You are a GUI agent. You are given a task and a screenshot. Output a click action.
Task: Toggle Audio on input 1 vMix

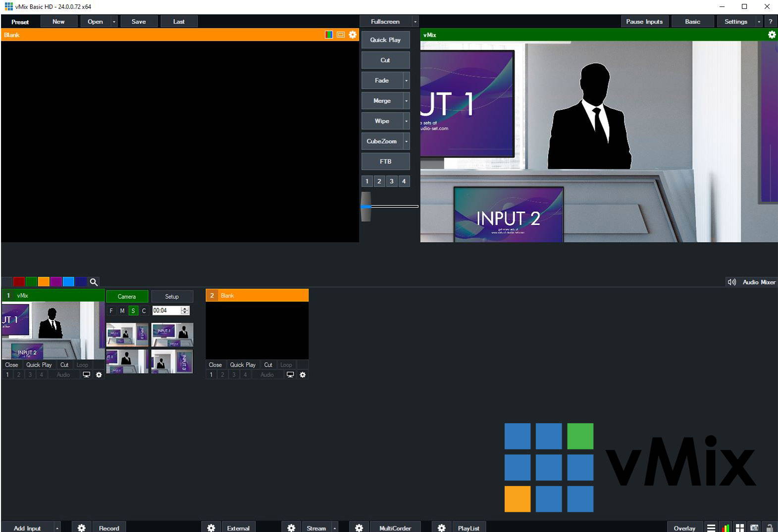pos(63,375)
